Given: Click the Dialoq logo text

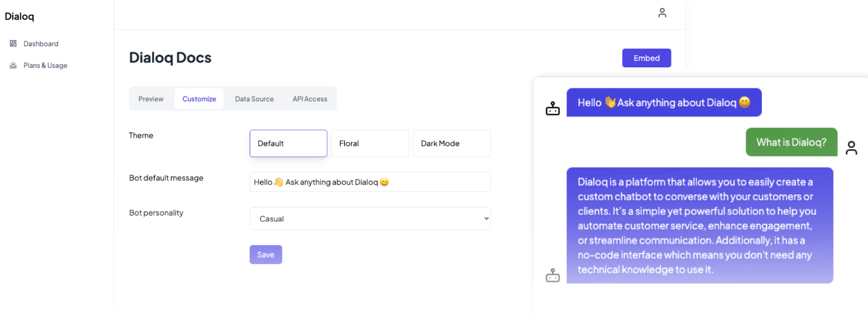Looking at the screenshot, I should click(19, 16).
